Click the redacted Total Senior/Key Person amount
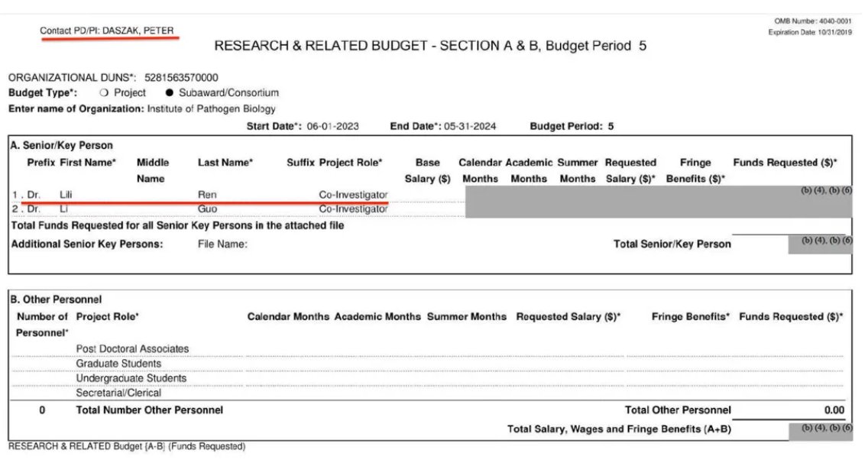This screenshot has height=466, width=868. [820, 244]
